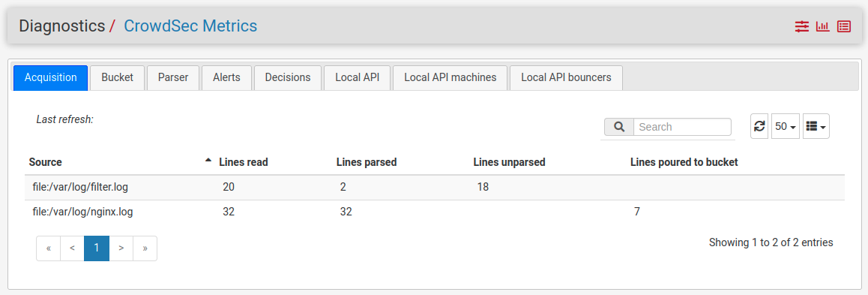
Task: Open the rows-per-page 50 dropdown
Action: pyautogui.click(x=786, y=126)
